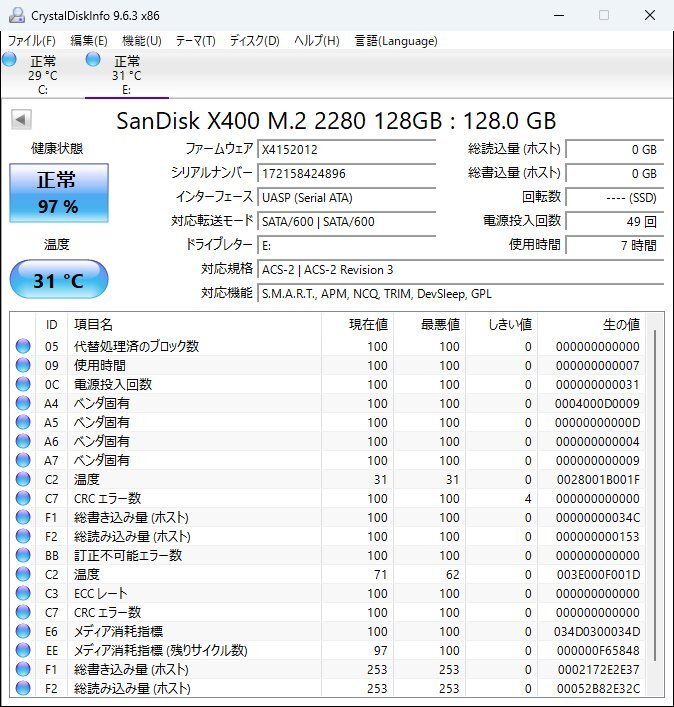The image size is (674, 707).
Task: Click the raw value 0002172E2E37
Action: pos(598,670)
